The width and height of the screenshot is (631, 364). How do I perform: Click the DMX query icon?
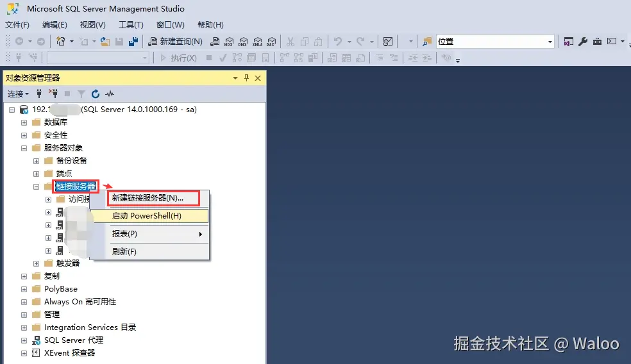[243, 42]
